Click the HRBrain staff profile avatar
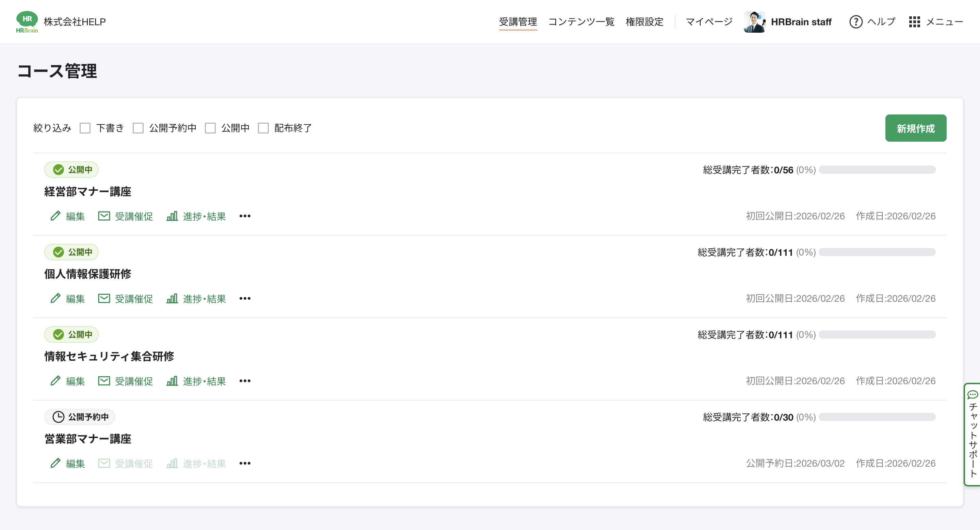Screen dimensions: 980x530 tap(754, 22)
